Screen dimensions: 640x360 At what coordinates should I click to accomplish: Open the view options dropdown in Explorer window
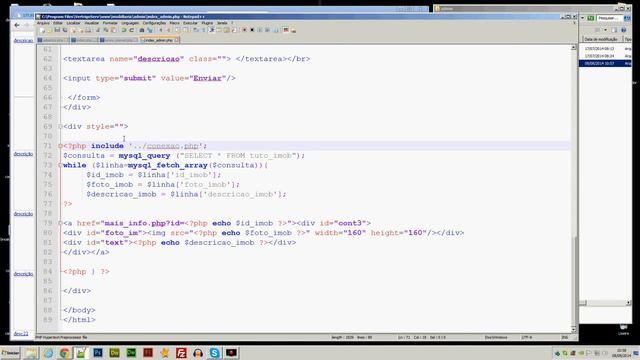click(x=605, y=30)
